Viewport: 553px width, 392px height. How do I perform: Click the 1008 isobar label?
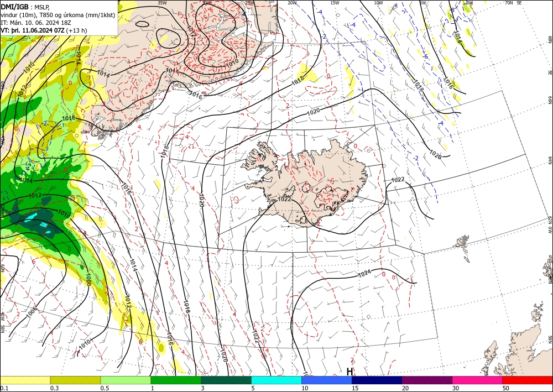click(88, 279)
